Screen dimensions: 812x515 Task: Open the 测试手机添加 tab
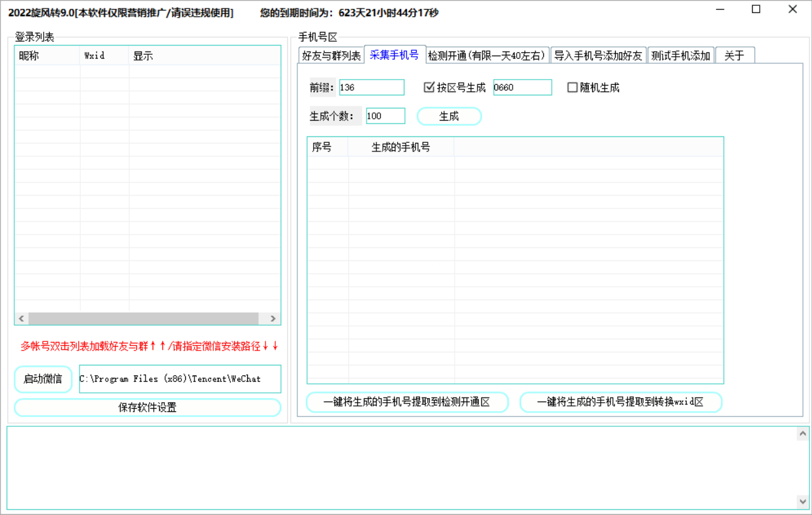coord(681,55)
